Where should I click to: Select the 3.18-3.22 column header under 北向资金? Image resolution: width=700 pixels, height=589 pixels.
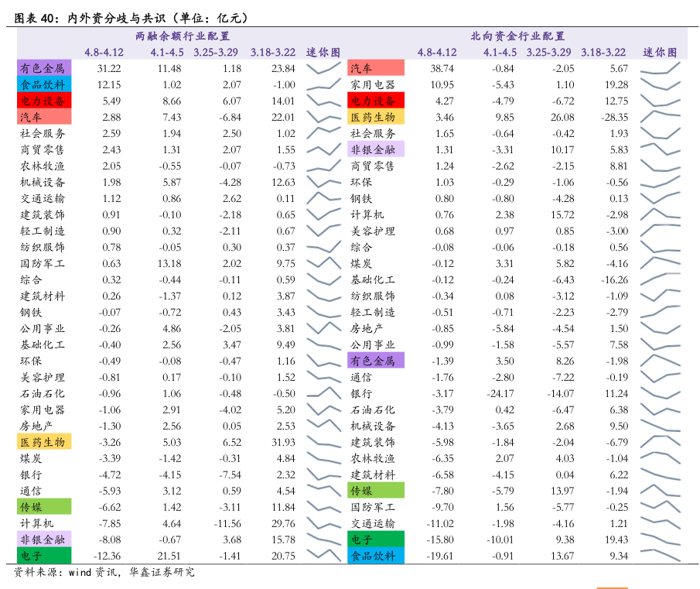[x=603, y=52]
